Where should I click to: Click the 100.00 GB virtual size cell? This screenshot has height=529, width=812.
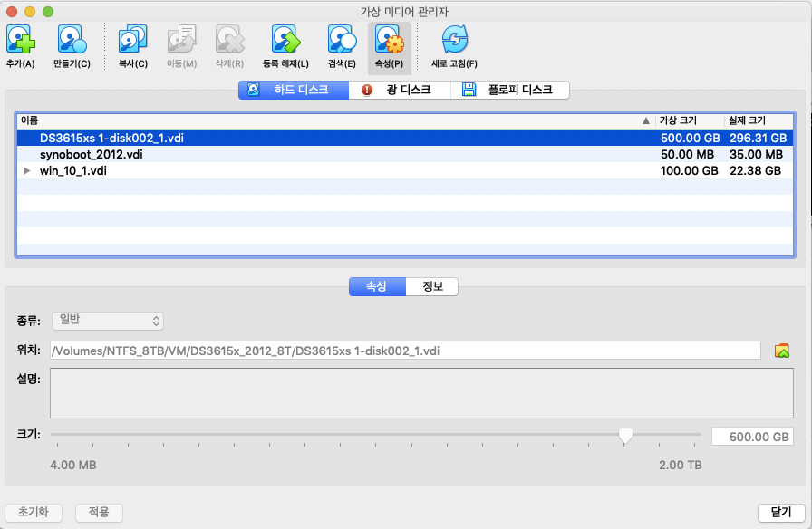(690, 171)
